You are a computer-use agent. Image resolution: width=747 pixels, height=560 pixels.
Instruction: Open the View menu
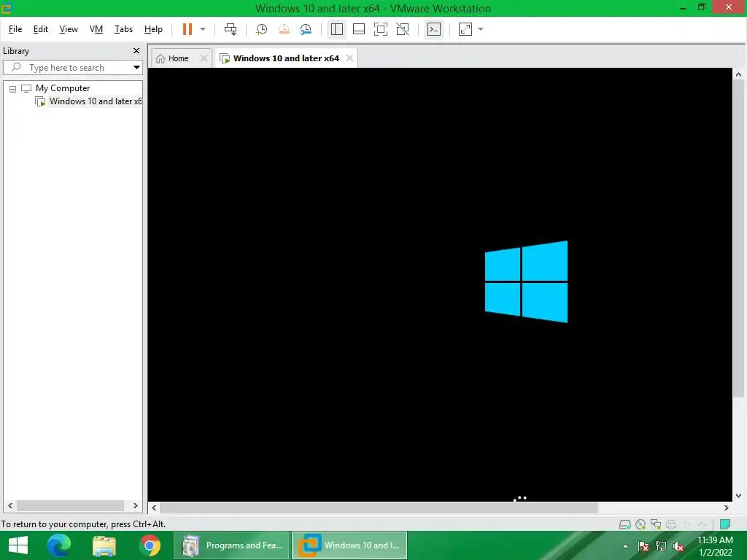coord(69,29)
